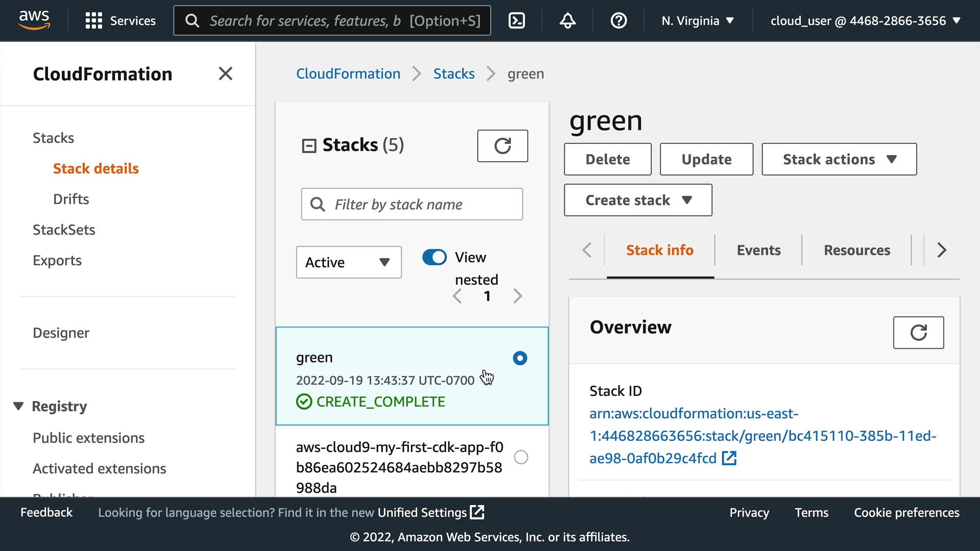
Task: Open the help question mark menu
Action: 619,20
